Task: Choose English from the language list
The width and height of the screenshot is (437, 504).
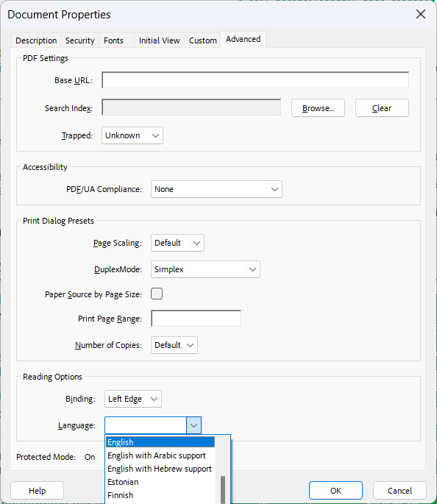Action: [160, 442]
